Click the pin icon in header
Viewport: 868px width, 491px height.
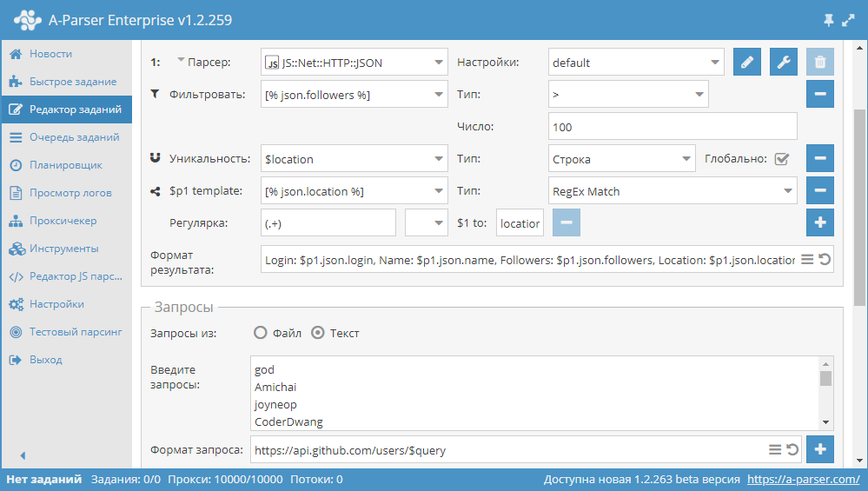point(829,21)
